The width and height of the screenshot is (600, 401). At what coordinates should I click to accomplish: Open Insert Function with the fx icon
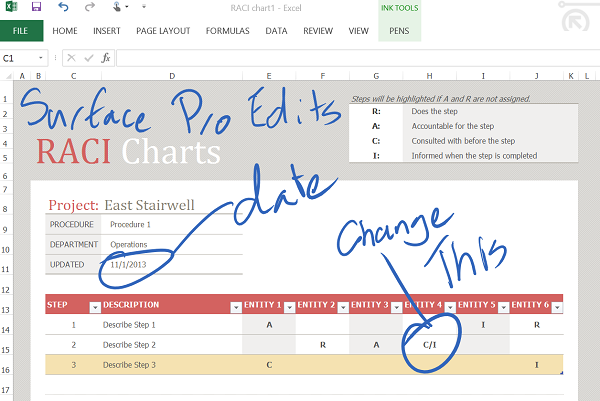(x=106, y=58)
